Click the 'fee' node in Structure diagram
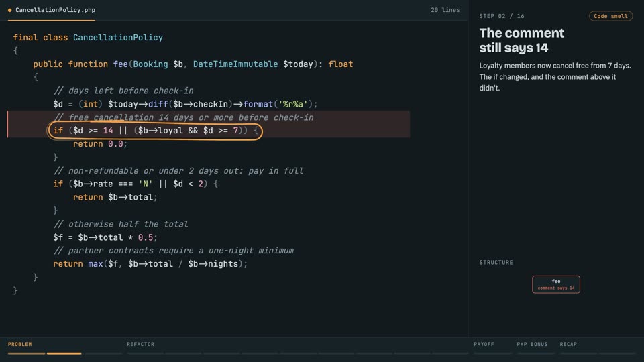This screenshot has height=362, width=644. pyautogui.click(x=556, y=284)
